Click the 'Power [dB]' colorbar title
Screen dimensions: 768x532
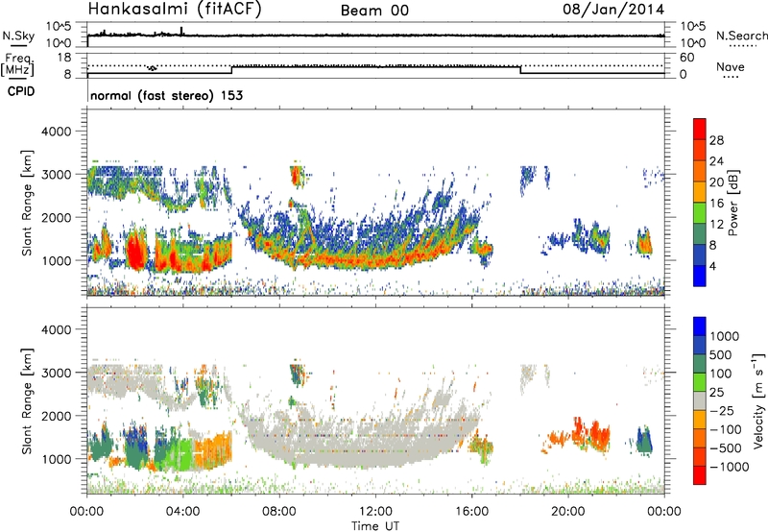733,203
